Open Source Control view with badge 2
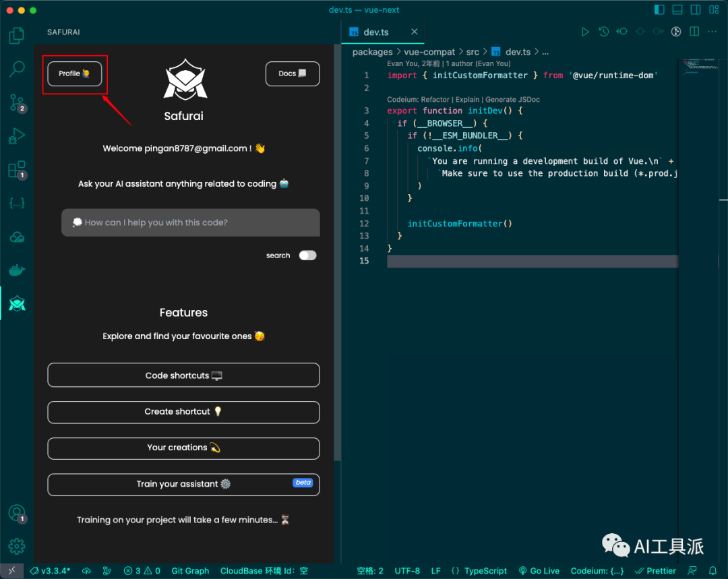Image resolution: width=728 pixels, height=579 pixels. (x=17, y=103)
